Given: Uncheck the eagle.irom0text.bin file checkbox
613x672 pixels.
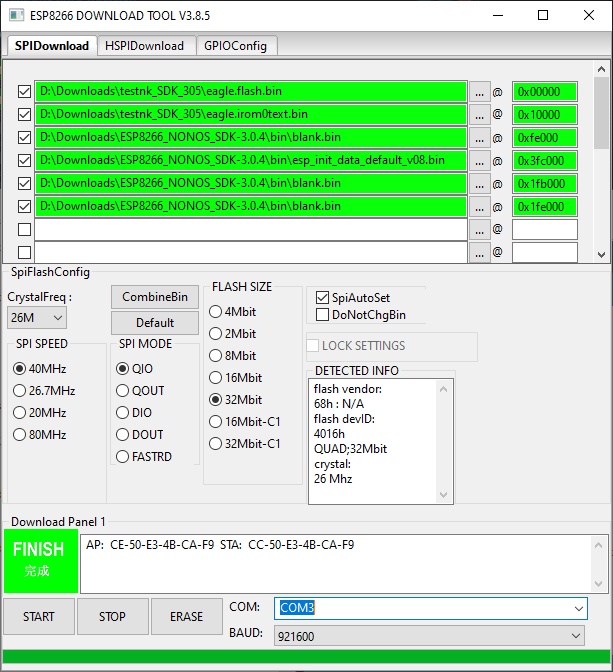Looking at the screenshot, I should (24, 114).
